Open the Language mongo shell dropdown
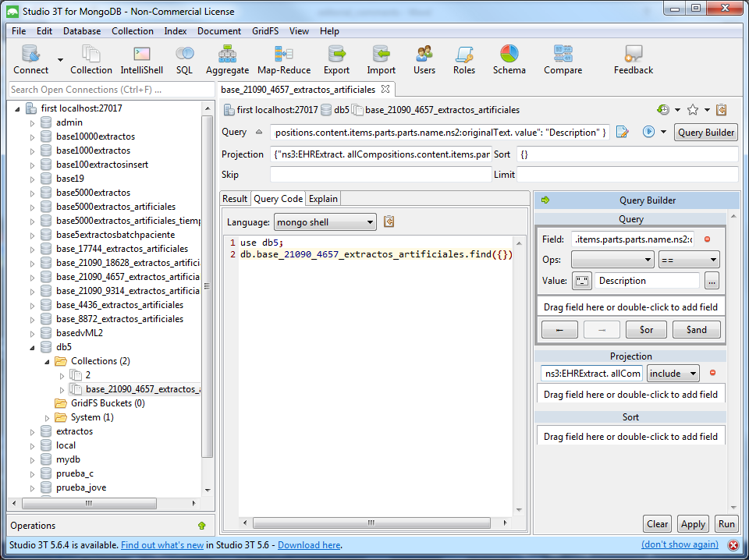Image resolution: width=749 pixels, height=560 pixels. tap(325, 222)
